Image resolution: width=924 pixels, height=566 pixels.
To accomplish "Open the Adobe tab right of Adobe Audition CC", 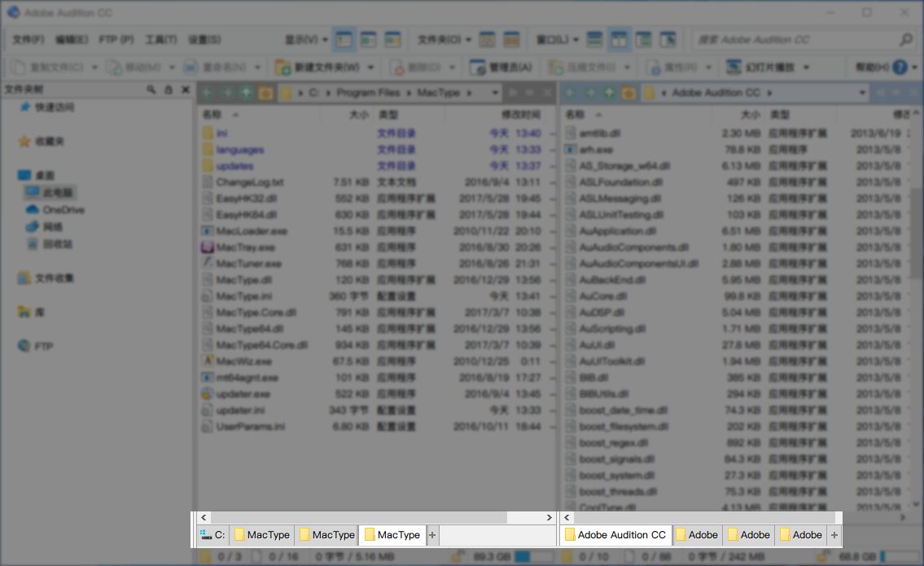I will coord(697,535).
